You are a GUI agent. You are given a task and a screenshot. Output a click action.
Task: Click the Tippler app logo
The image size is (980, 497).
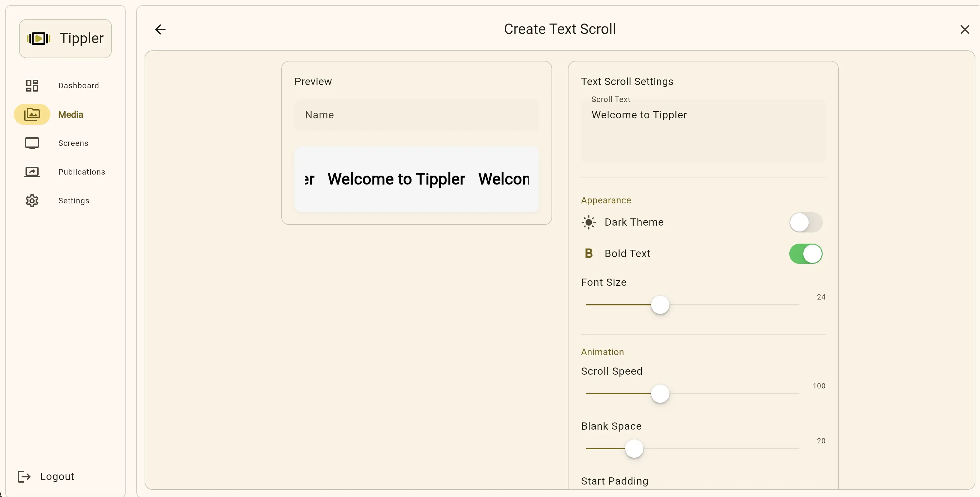(65, 38)
